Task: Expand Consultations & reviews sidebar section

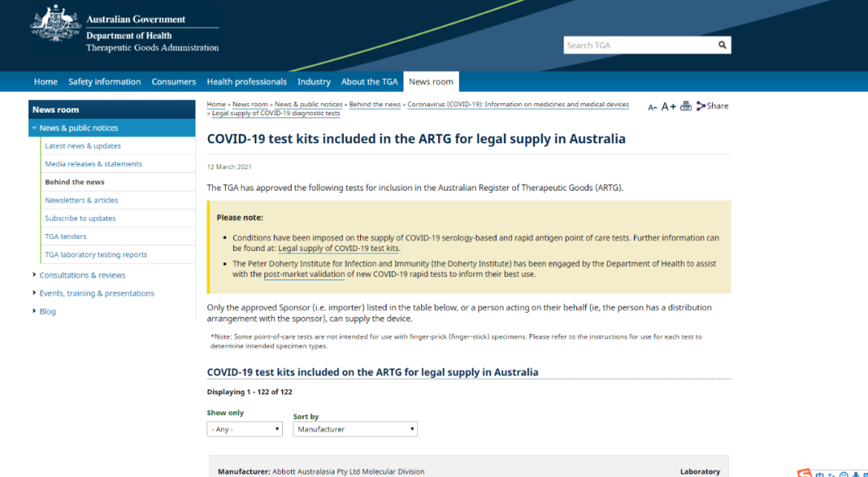Action: 35,275
